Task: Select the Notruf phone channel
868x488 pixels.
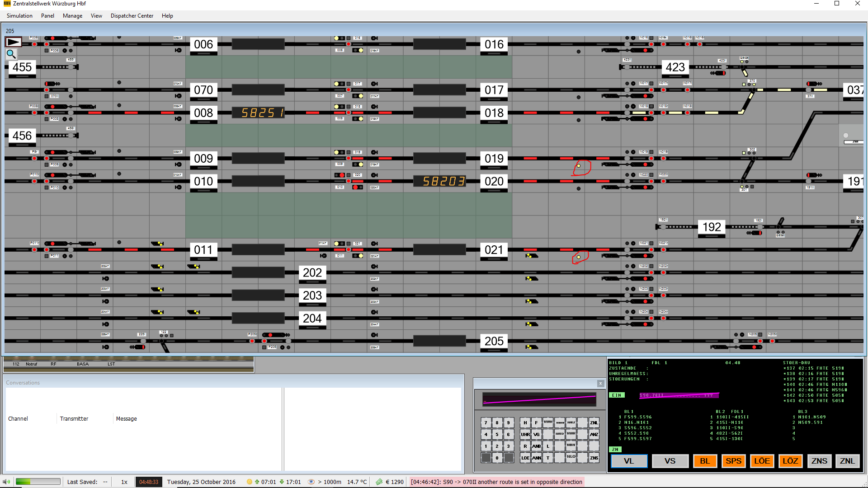Action: pos(32,364)
